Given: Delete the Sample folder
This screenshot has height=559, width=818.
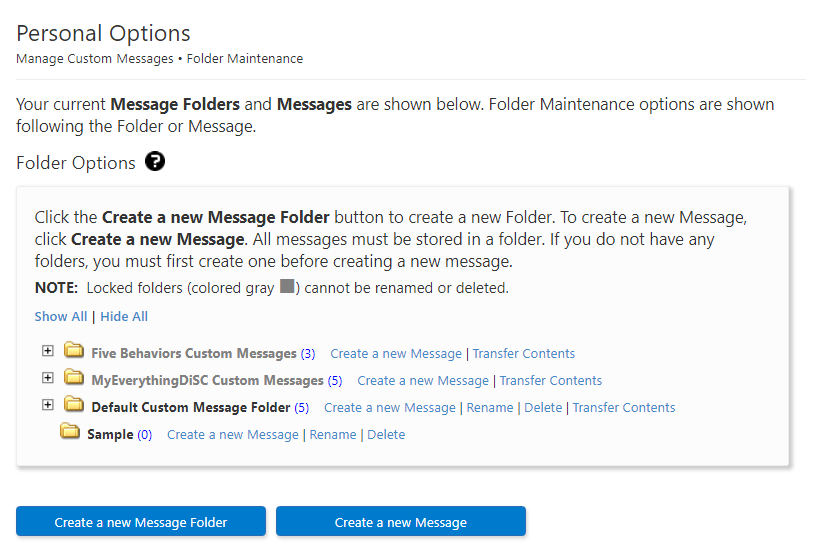Looking at the screenshot, I should pos(386,435).
